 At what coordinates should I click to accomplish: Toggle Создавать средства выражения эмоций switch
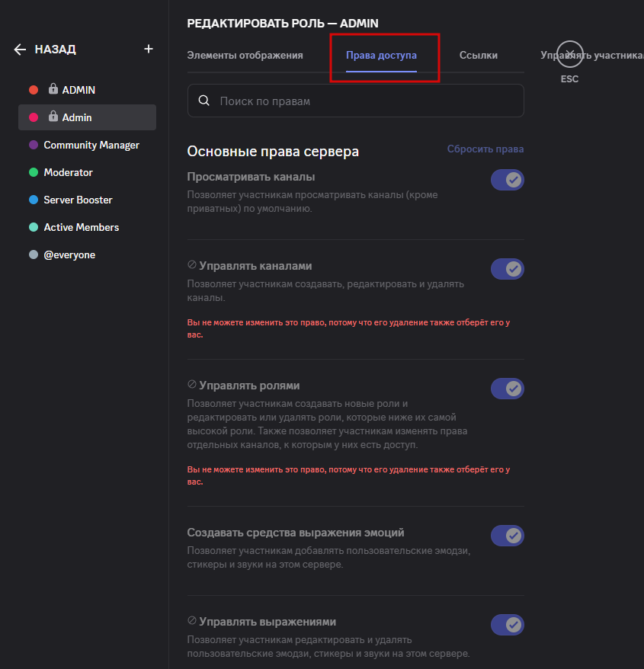coord(507,536)
